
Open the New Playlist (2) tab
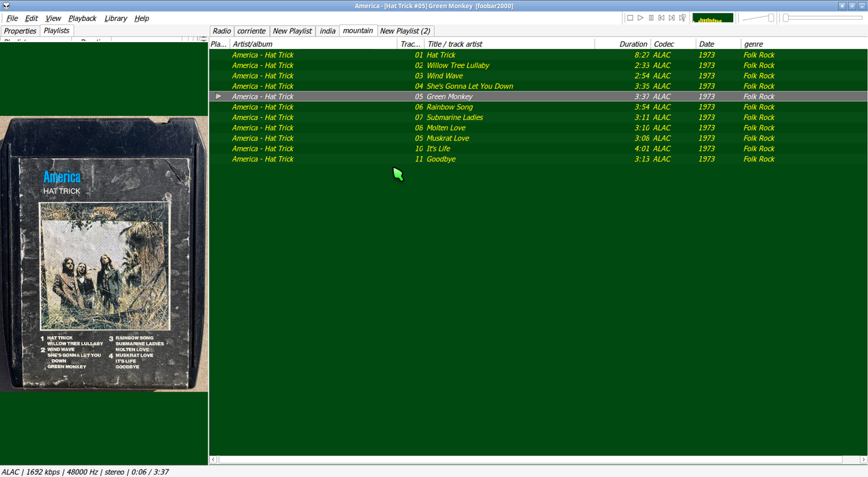405,31
